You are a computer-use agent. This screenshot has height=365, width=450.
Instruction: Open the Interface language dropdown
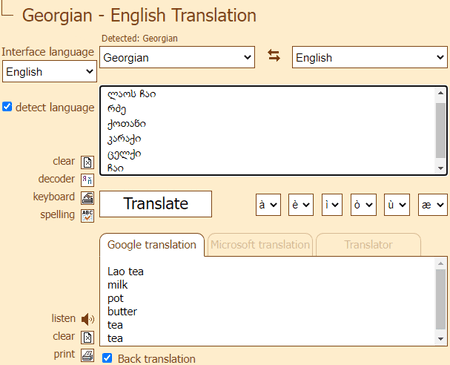coord(49,71)
